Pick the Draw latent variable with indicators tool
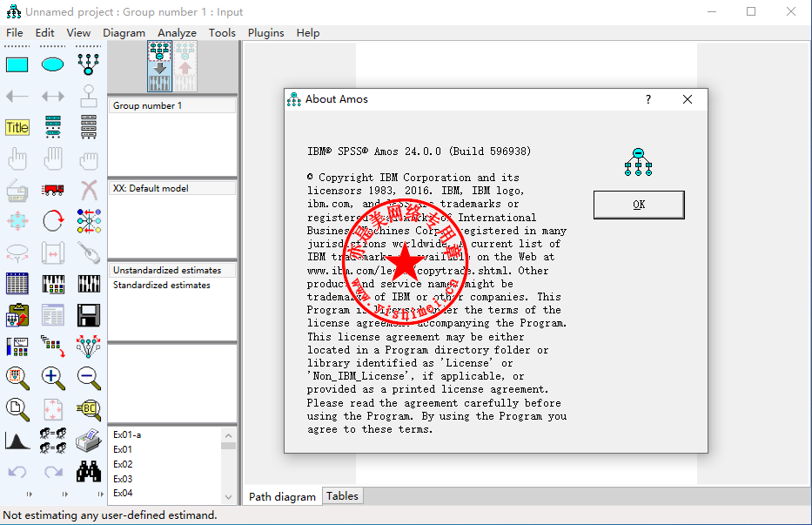Viewport: 812px width, 525px height. (x=89, y=64)
